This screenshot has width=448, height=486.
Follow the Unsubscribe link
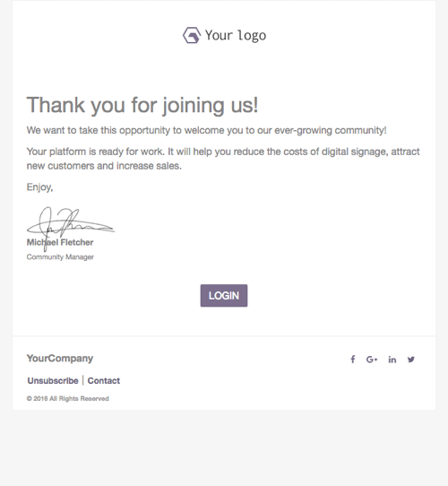click(53, 380)
